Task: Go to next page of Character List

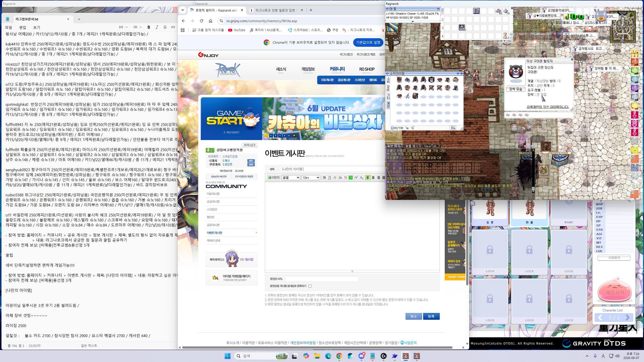Action: coord(627,318)
